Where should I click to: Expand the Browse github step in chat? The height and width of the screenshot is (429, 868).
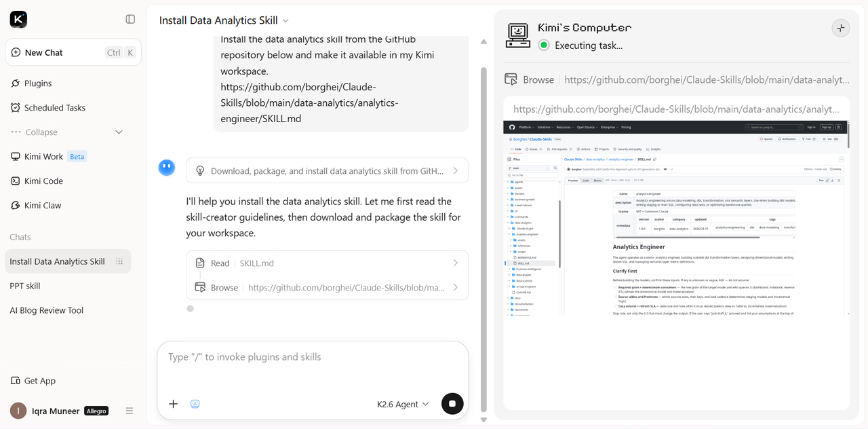pyautogui.click(x=327, y=288)
